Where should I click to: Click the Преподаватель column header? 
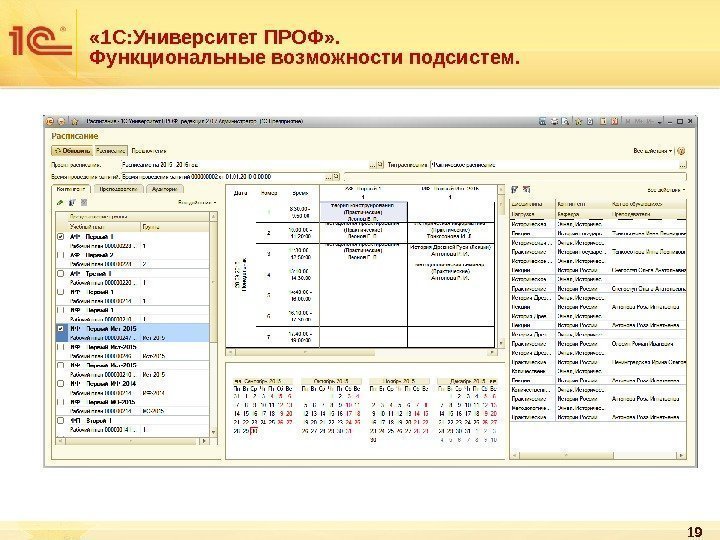point(648,214)
